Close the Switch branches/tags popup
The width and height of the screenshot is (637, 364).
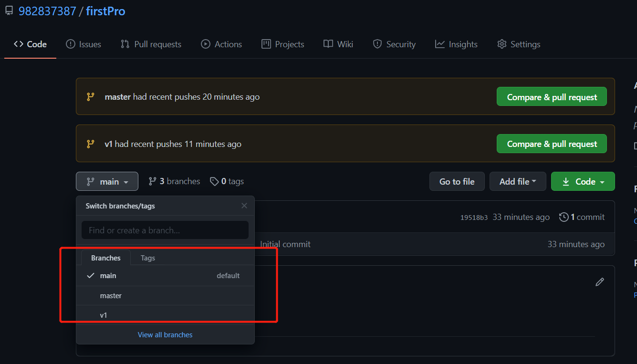(244, 206)
